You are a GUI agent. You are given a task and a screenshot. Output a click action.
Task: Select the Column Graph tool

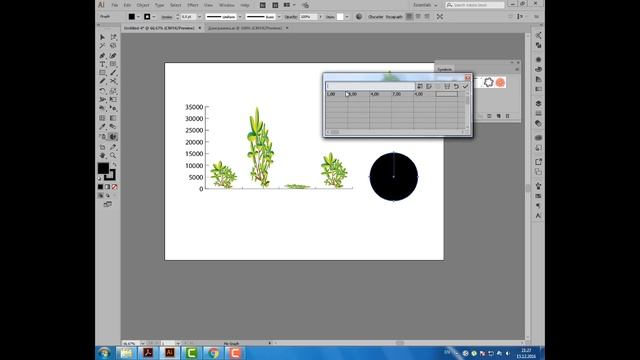coord(113,136)
